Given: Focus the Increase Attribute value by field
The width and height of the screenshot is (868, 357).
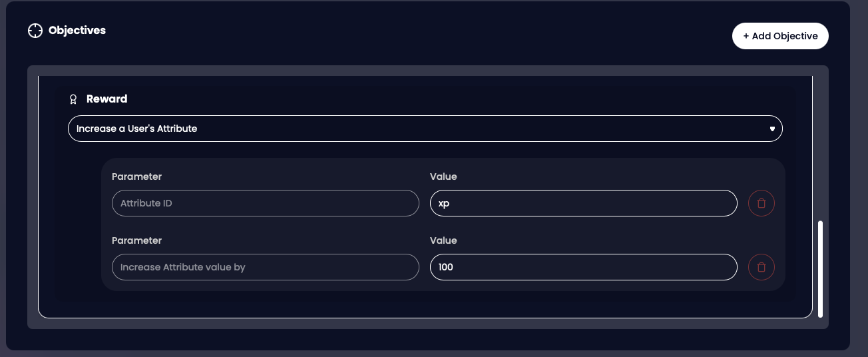Looking at the screenshot, I should [265, 267].
